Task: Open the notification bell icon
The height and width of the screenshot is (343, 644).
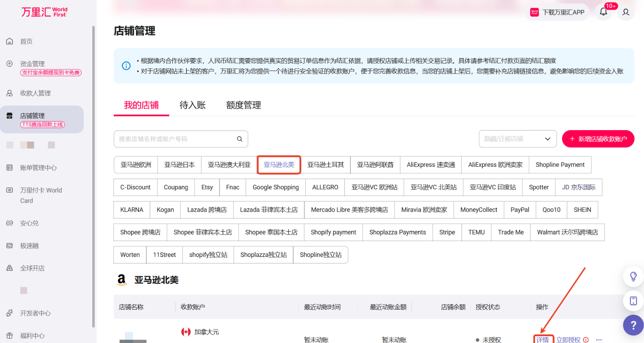Action: tap(603, 12)
